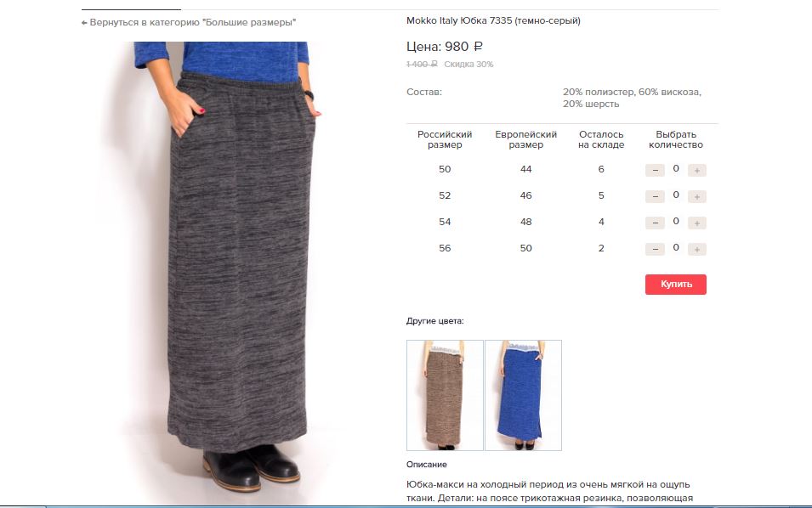
Task: Decrease quantity for Russian size 50
Action: [x=655, y=170]
